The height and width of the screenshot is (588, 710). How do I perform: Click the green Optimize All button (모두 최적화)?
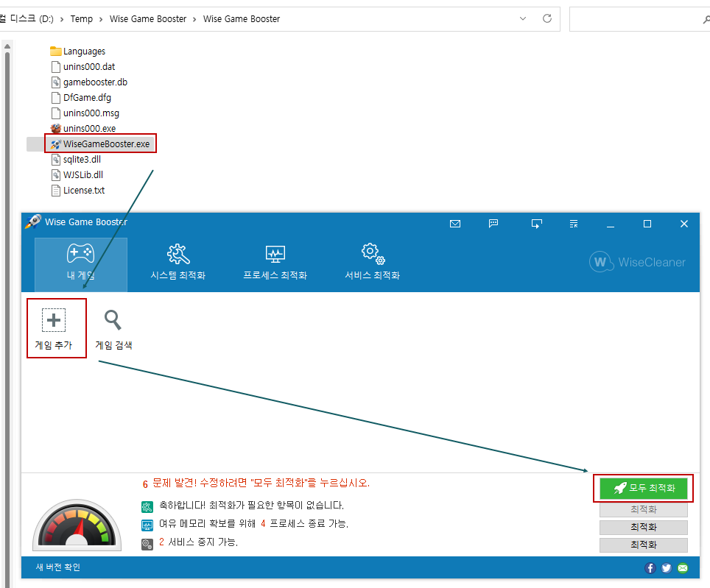click(644, 488)
